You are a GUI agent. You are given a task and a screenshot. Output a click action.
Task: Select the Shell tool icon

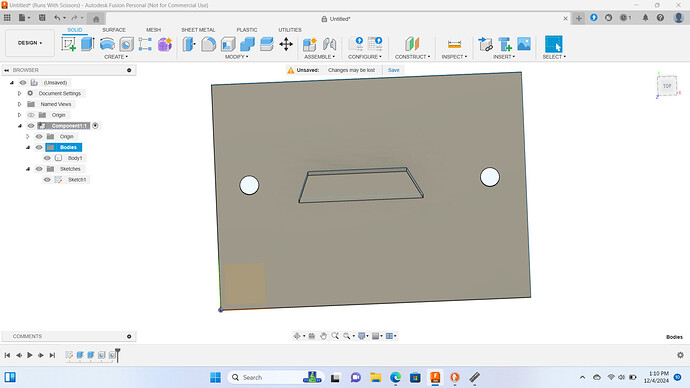pyautogui.click(x=228, y=44)
